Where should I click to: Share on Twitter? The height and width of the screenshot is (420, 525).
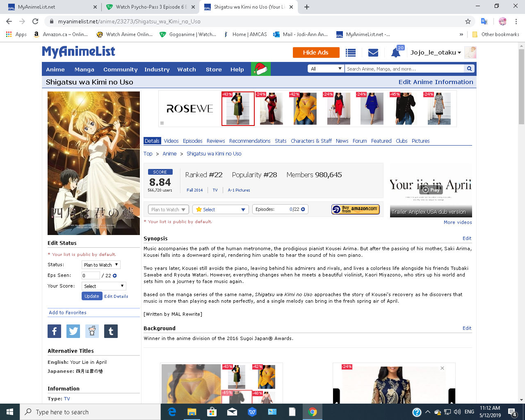73,331
